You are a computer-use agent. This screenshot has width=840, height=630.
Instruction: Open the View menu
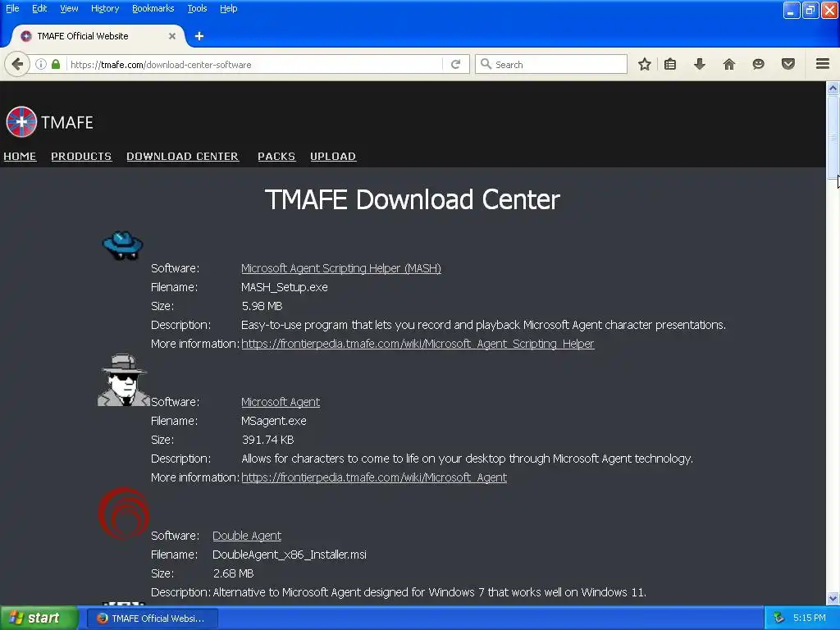tap(69, 8)
